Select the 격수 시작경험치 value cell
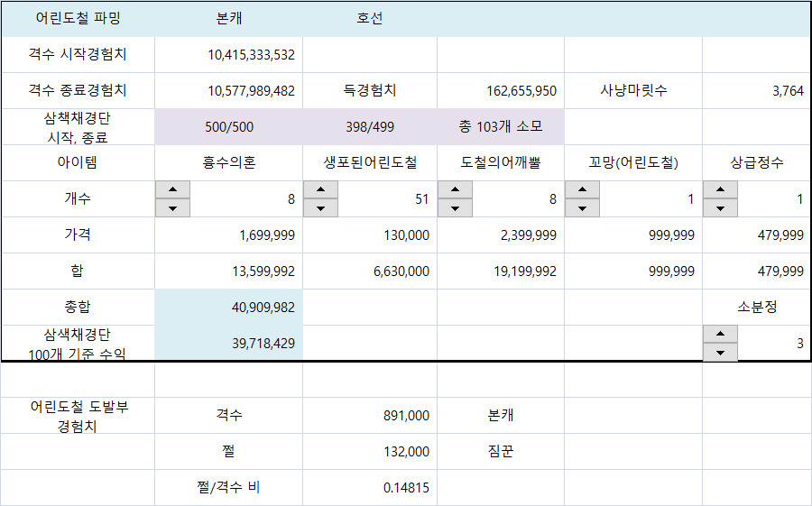Screen dimensions: 812x506 (229, 55)
